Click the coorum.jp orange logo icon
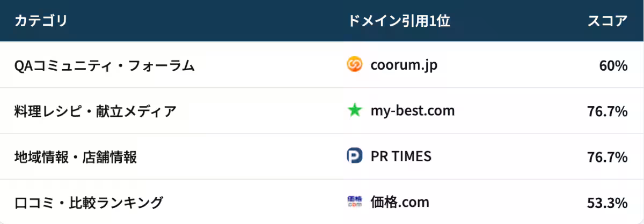Viewport: 644px width, 224px height. tap(354, 65)
